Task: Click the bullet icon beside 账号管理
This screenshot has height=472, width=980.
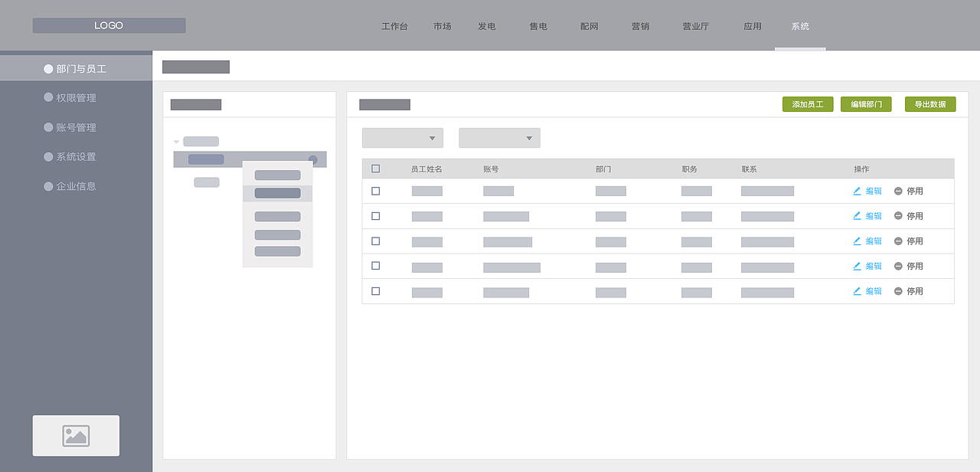Action: [49, 127]
